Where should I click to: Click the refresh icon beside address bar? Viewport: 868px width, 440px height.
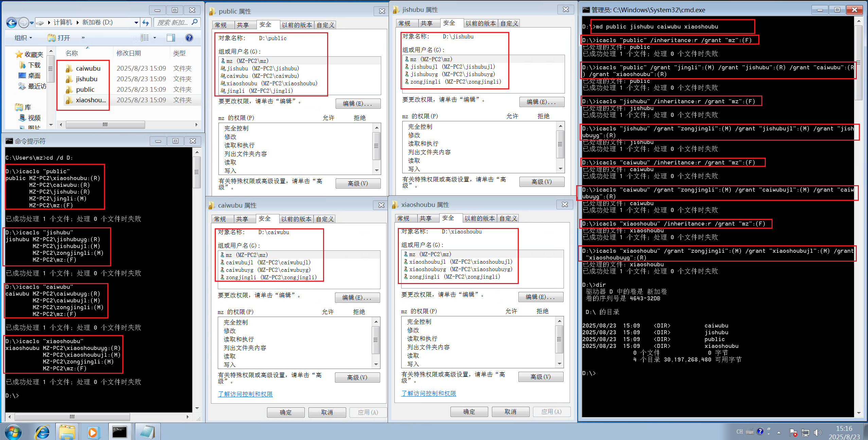point(146,23)
